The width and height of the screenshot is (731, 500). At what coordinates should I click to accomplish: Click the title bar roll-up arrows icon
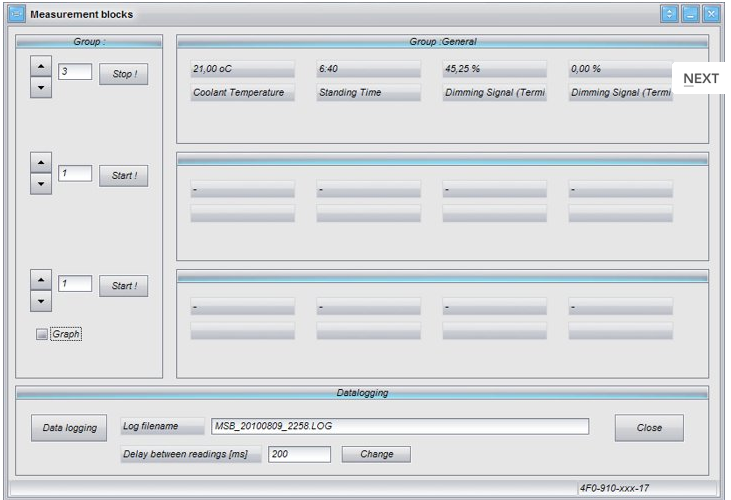(x=669, y=14)
